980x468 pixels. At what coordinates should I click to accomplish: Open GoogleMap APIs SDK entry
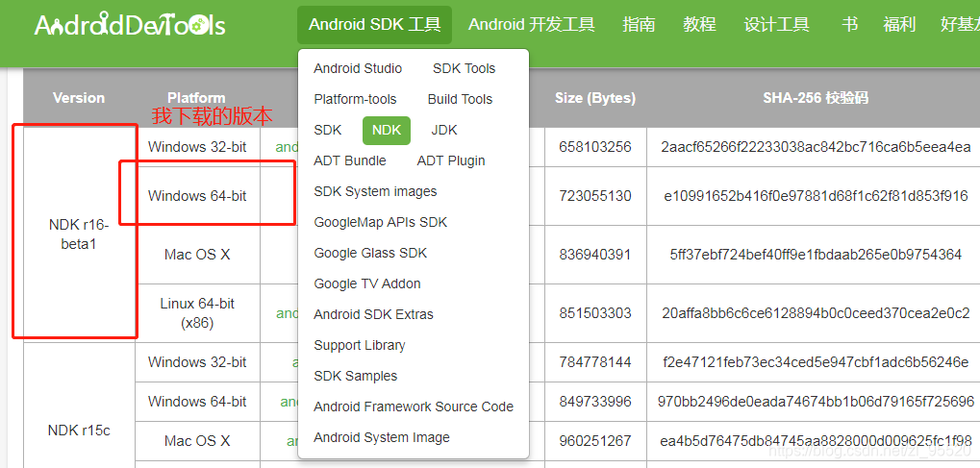[380, 222]
